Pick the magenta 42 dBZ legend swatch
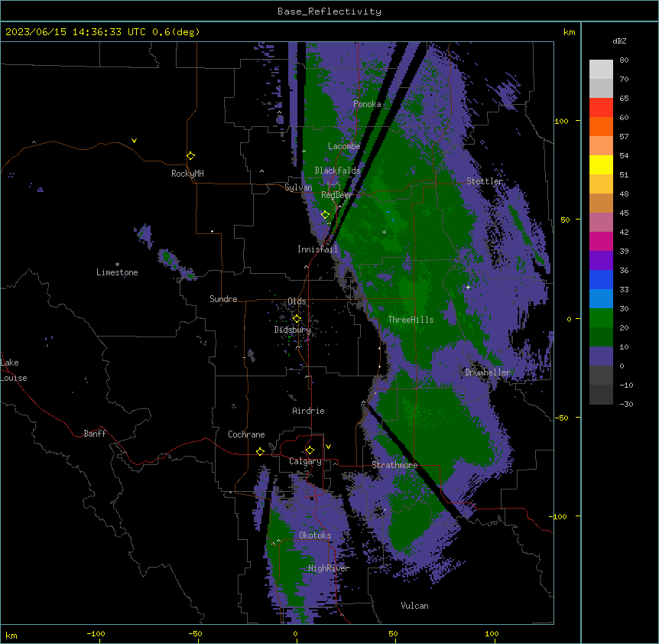Viewport: 659px width, 644px height. [601, 241]
